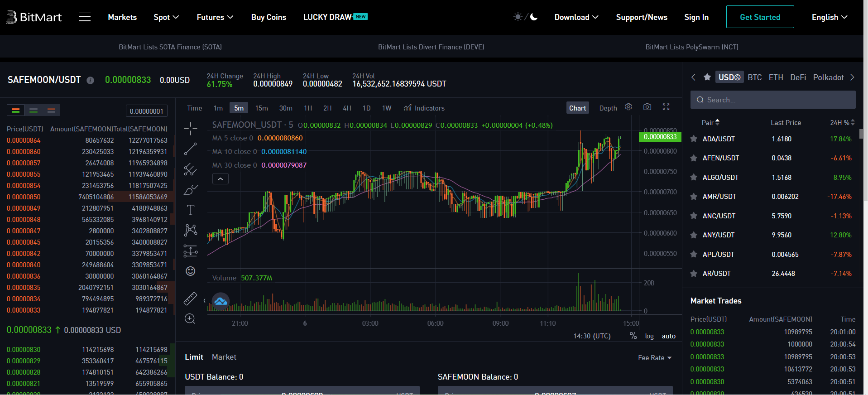The image size is (868, 395).
Task: Click the cloud chart publish icon
Action: [221, 301]
